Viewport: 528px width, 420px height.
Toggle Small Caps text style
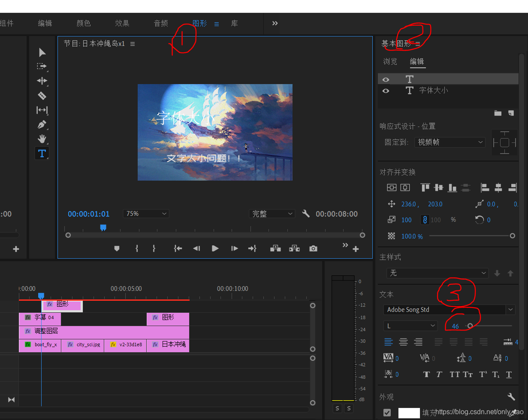coord(468,375)
